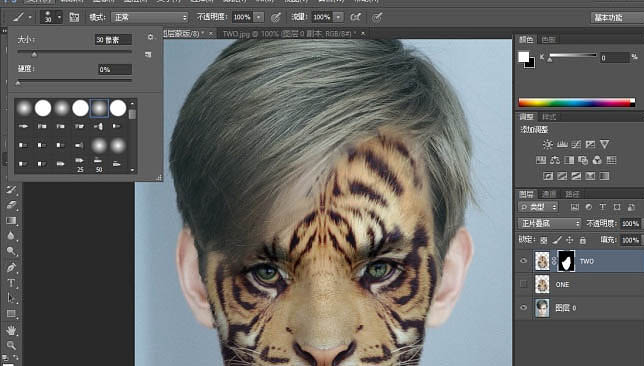This screenshot has width=644, height=366.
Task: Open the tool preset picker arrow
Action: pos(30,17)
